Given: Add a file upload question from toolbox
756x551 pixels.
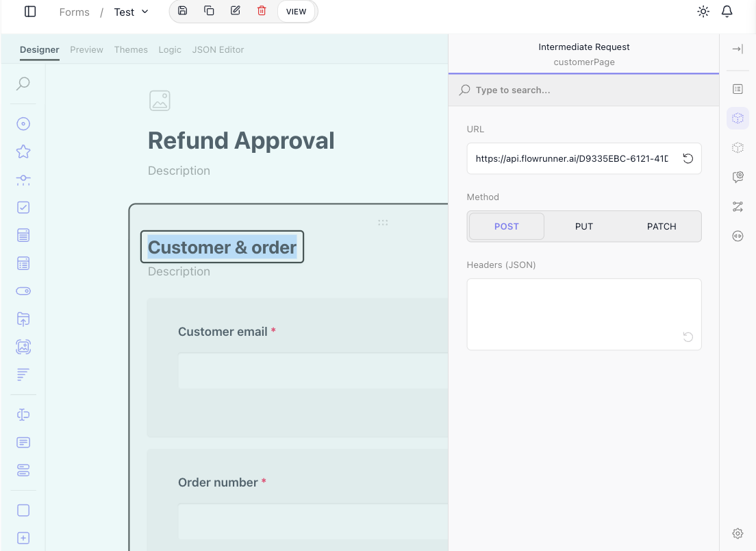Looking at the screenshot, I should tap(23, 319).
